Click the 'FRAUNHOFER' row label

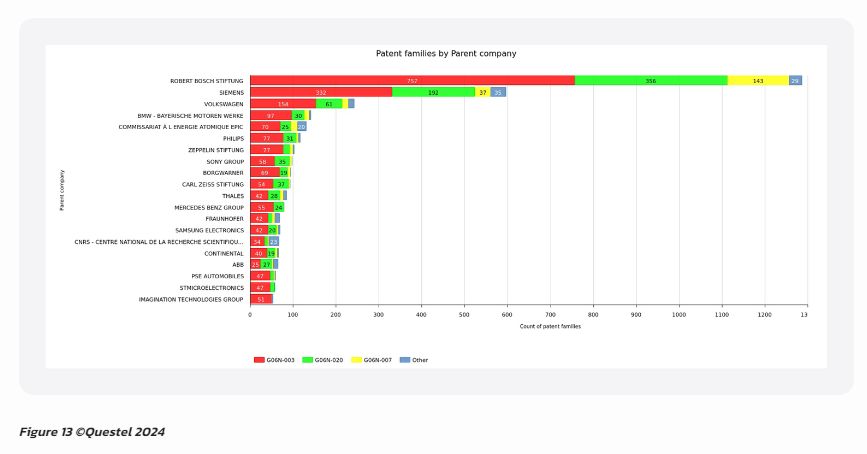[224, 219]
